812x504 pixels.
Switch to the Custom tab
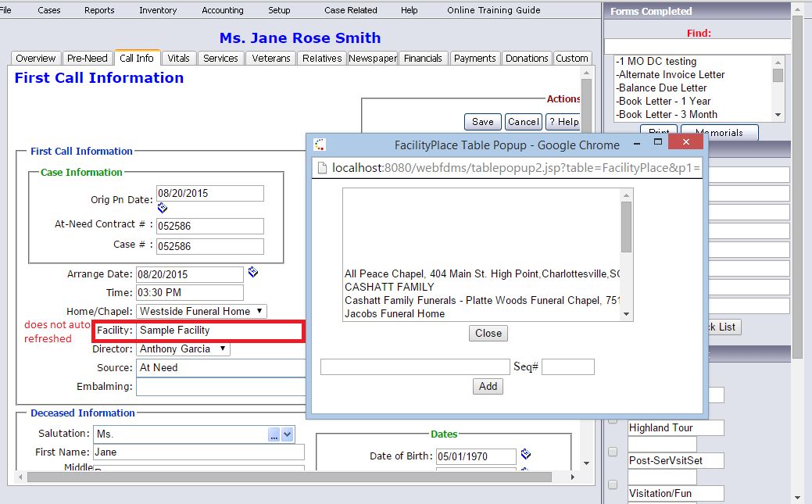tap(572, 59)
